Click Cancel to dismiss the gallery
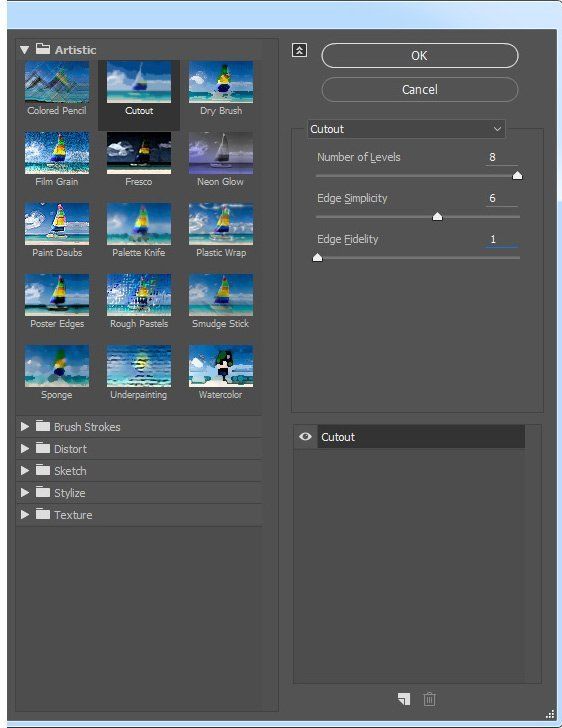Image resolution: width=562 pixels, height=728 pixels. [x=419, y=89]
